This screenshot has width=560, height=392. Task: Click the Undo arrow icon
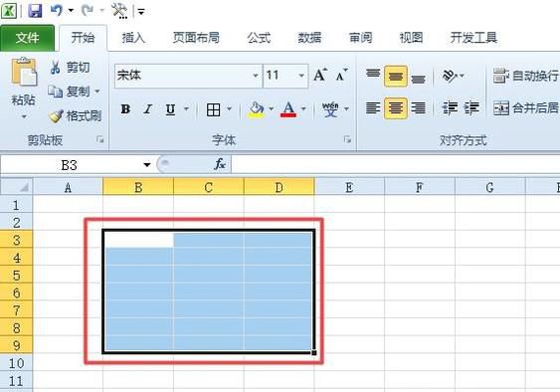point(57,10)
